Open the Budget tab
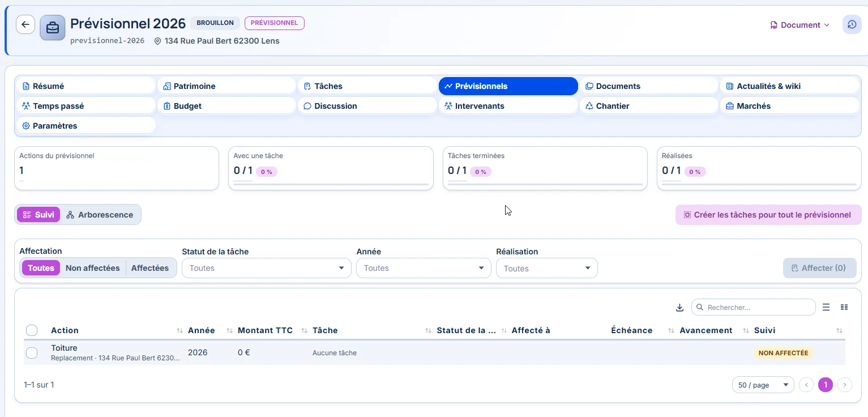The image size is (868, 417). coord(226,106)
